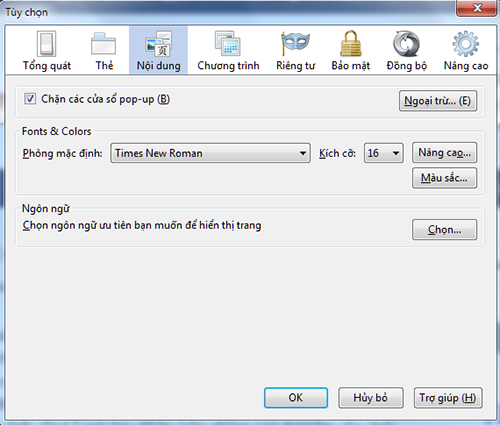Click the font dropdown arrow
The width and height of the screenshot is (500, 425).
click(303, 153)
